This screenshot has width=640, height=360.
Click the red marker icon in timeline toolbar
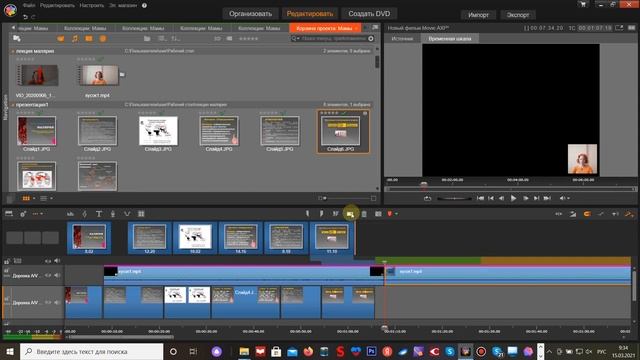(390, 214)
